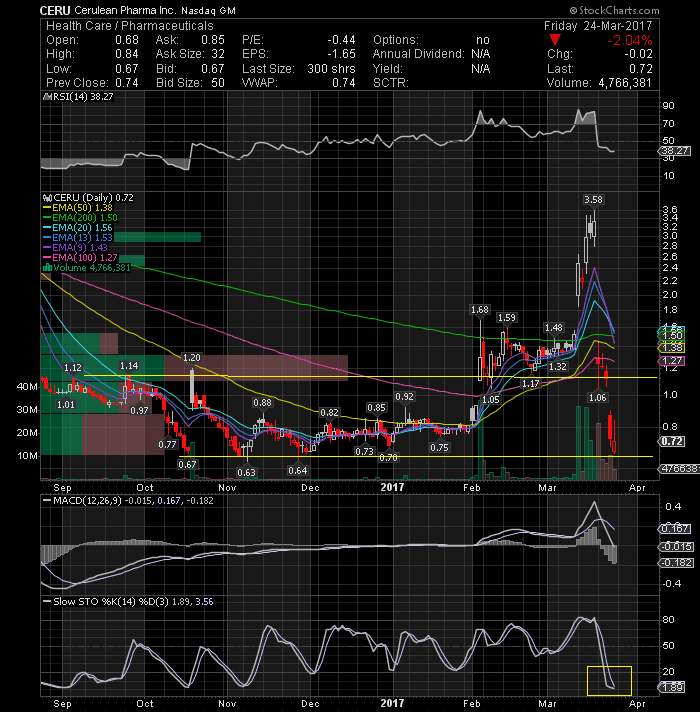Click the VWAP label

point(260,83)
